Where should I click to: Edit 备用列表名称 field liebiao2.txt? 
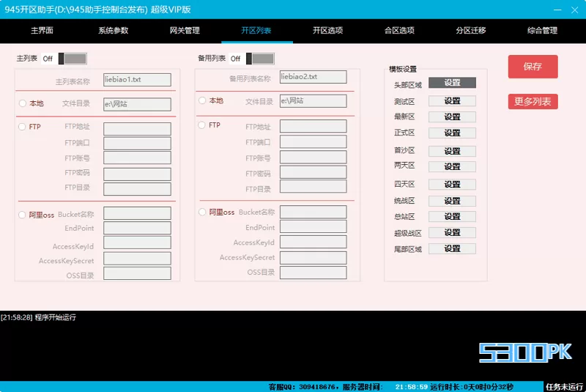pyautogui.click(x=314, y=77)
